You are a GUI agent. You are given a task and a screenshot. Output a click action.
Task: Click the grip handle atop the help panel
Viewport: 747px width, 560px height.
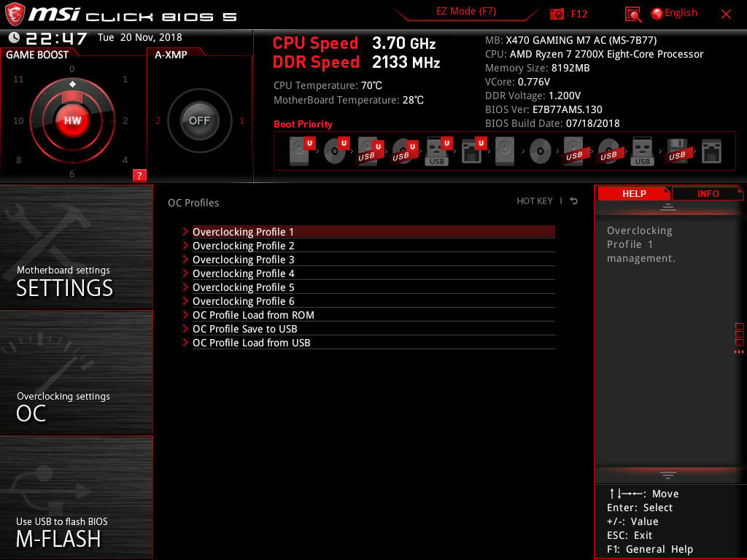(x=668, y=206)
